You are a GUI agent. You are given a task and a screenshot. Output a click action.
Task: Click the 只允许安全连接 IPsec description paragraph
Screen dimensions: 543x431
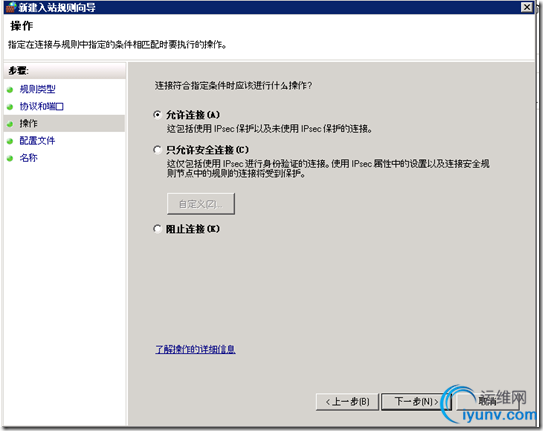328,168
